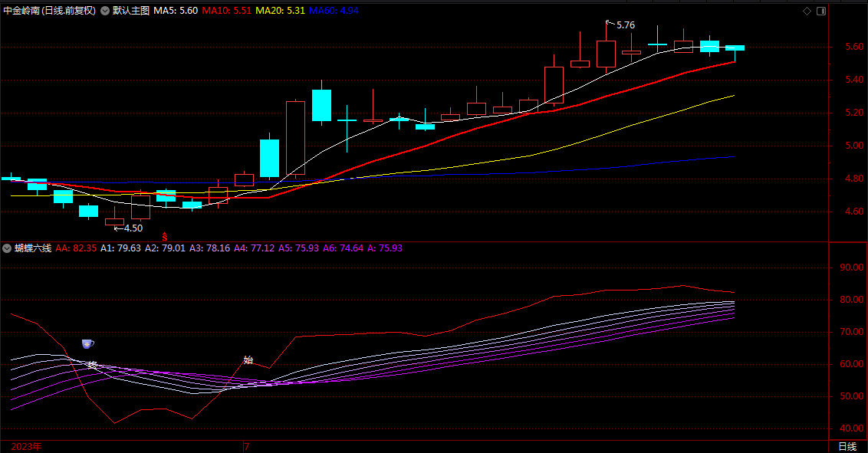868x453 pixels.
Task: Select the AA: 82.35 value
Action: pos(76,248)
